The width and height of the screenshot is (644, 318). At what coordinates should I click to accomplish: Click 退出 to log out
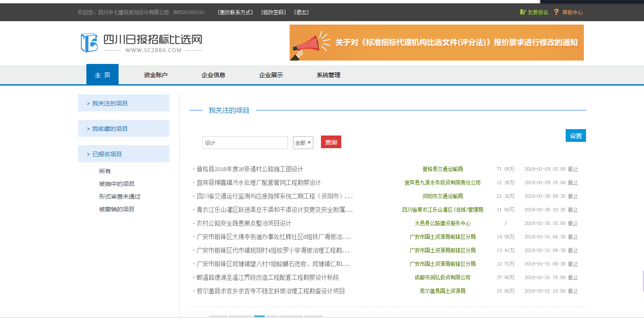[x=301, y=12]
